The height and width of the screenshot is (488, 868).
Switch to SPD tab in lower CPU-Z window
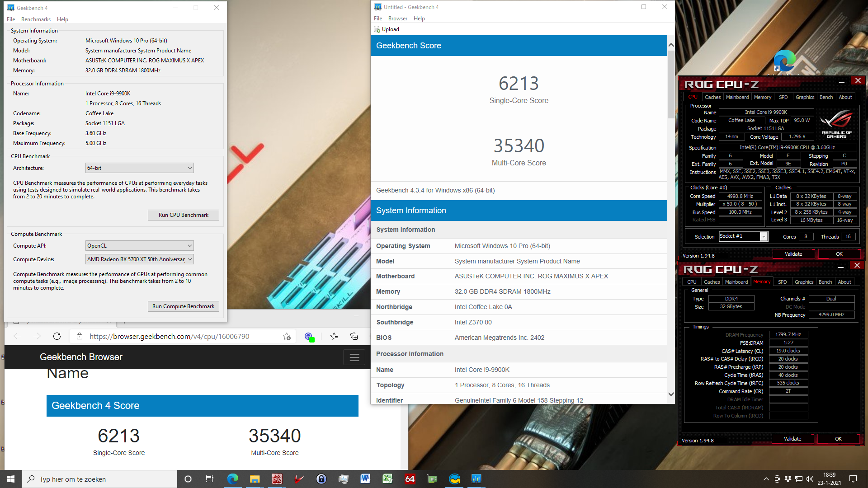[x=783, y=282]
